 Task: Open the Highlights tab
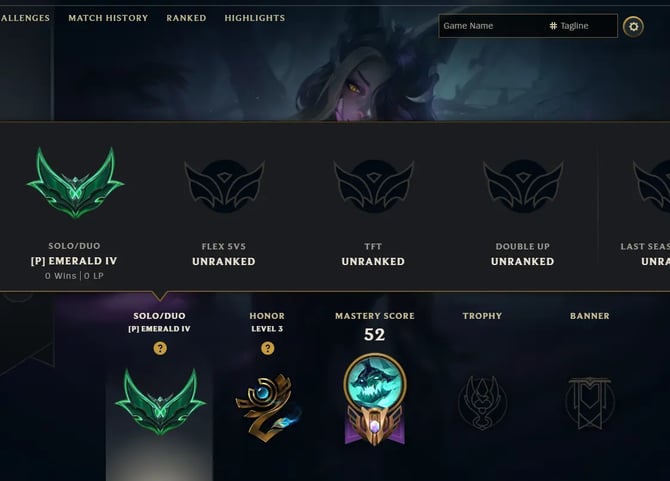255,18
